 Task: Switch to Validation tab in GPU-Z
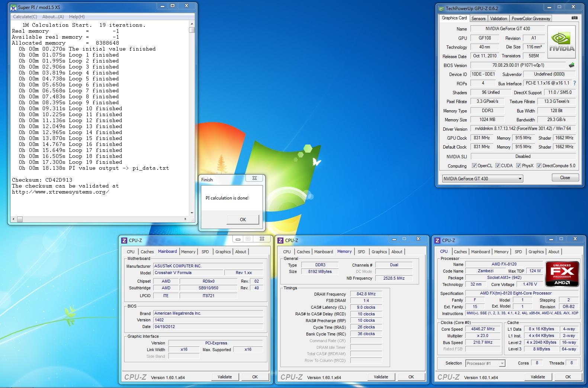[x=498, y=19]
